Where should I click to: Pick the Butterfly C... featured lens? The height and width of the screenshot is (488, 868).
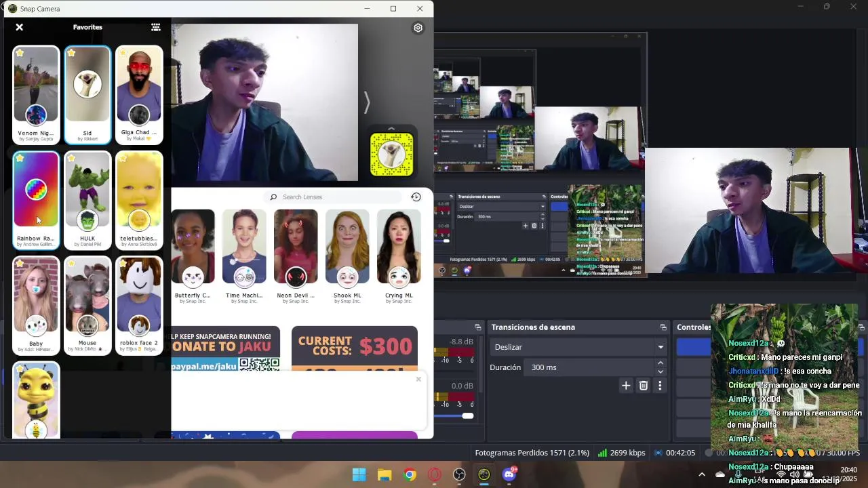(x=193, y=257)
